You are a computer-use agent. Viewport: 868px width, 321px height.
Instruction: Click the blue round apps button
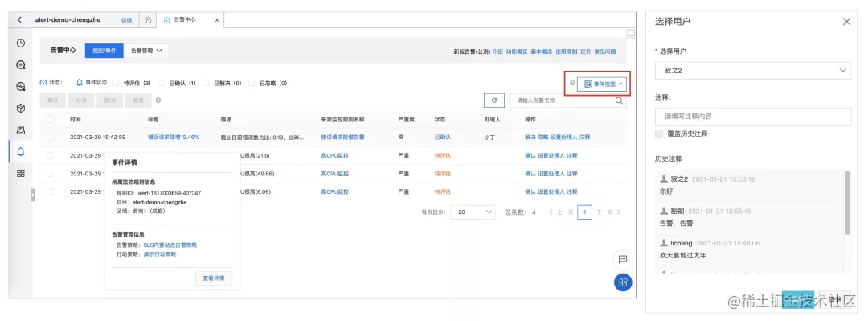(x=623, y=282)
